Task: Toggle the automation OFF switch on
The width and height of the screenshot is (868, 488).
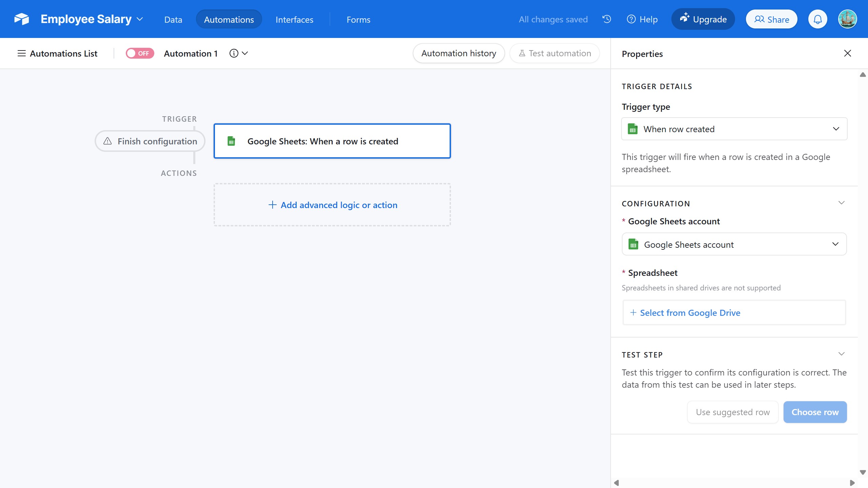Action: [140, 54]
